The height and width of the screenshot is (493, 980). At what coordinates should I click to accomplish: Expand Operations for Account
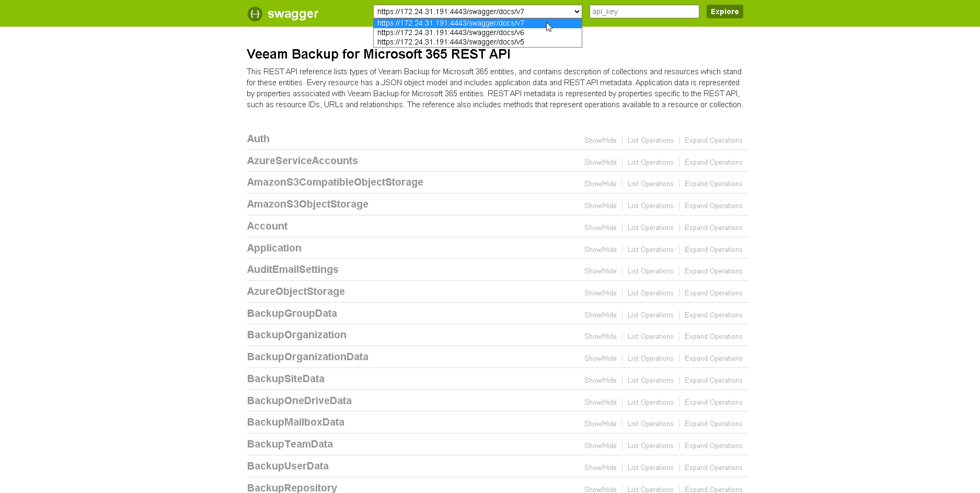(713, 228)
